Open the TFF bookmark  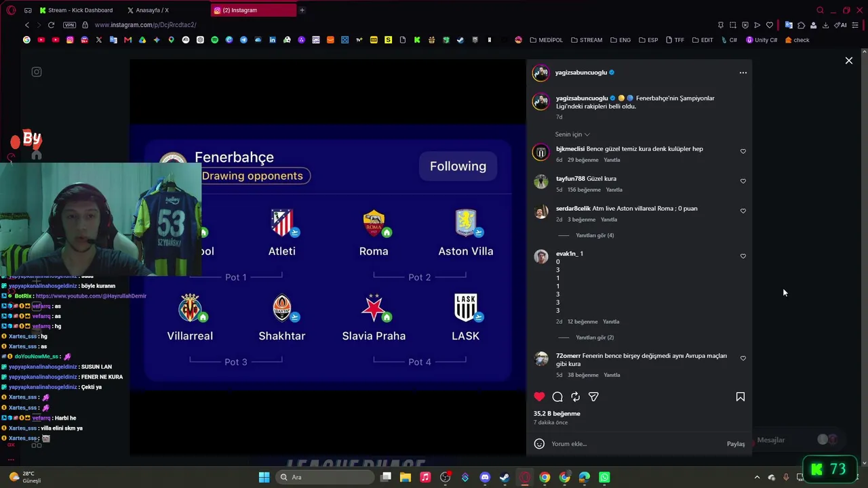(x=675, y=40)
